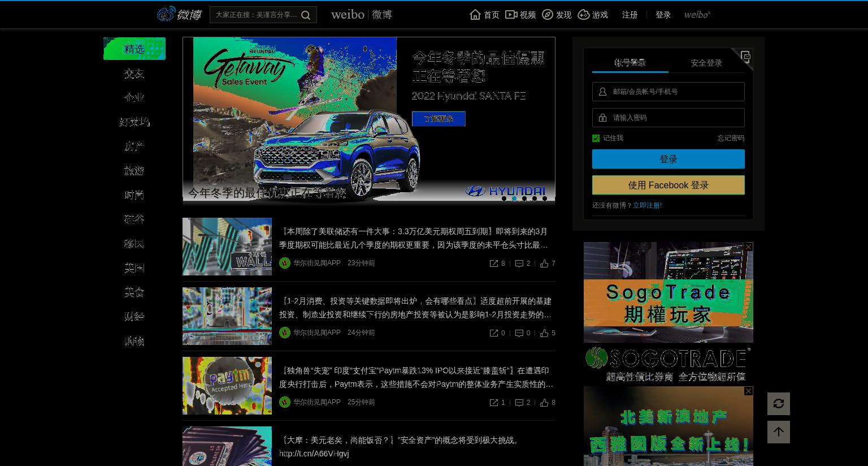Click the search magnifier icon

(x=306, y=15)
